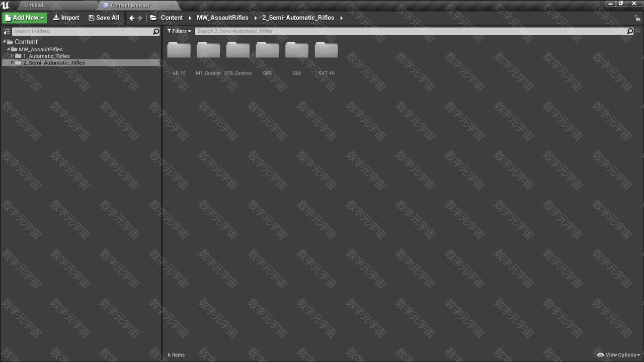
Task: Click the path picker folder icon
Action: click(153, 18)
